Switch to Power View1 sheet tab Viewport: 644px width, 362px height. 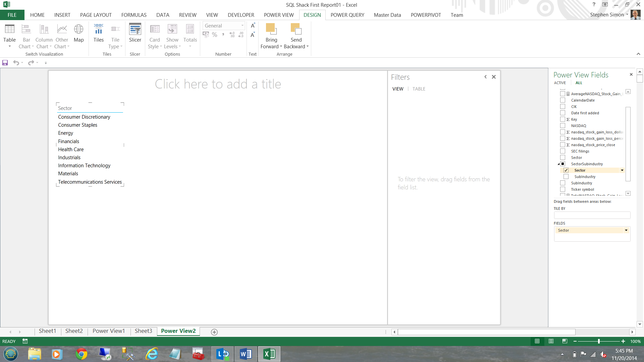pyautogui.click(x=108, y=331)
